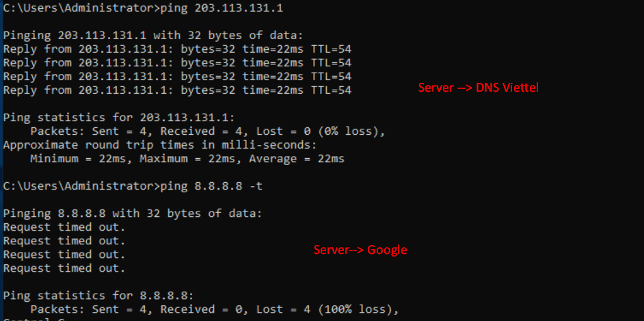Image resolution: width=644 pixels, height=321 pixels.
Task: Click the 'ping 8.8.8.8 -t' command line
Action: click(133, 186)
